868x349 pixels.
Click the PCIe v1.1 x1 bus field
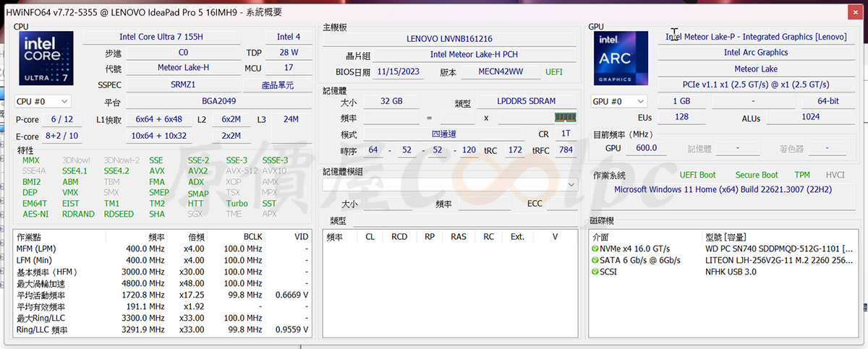[x=756, y=85]
